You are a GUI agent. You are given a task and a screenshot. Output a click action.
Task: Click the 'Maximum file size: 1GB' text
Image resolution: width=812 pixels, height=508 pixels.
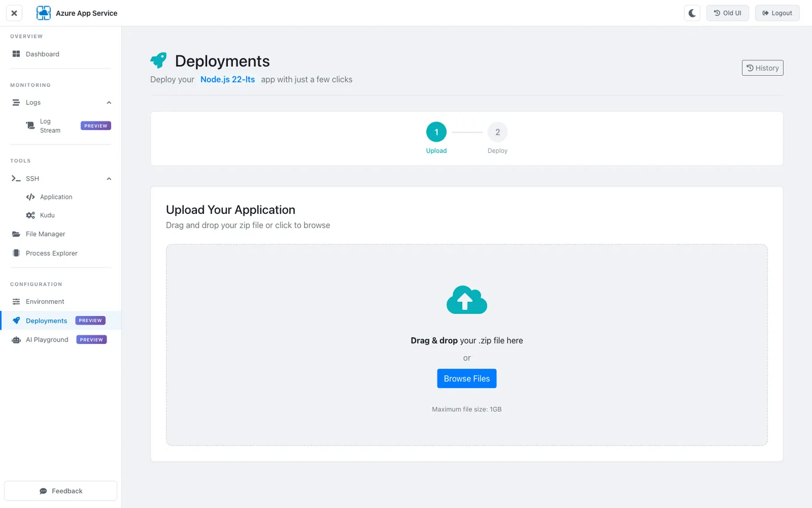(x=467, y=409)
